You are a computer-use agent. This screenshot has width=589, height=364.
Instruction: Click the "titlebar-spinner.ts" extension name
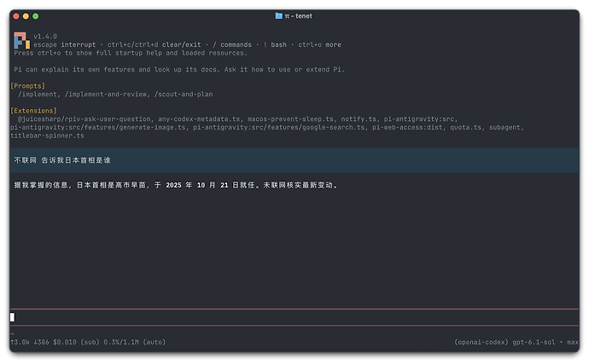pyautogui.click(x=47, y=136)
